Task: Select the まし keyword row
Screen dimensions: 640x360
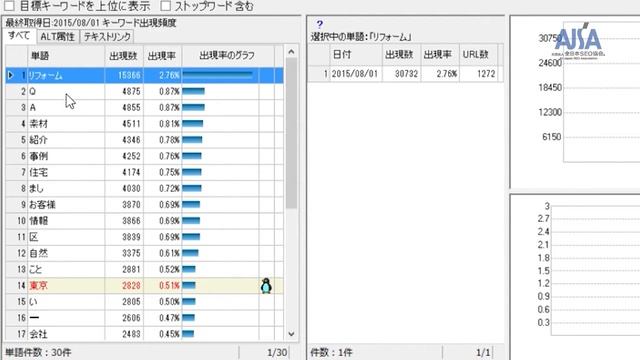Action: click(x=144, y=188)
